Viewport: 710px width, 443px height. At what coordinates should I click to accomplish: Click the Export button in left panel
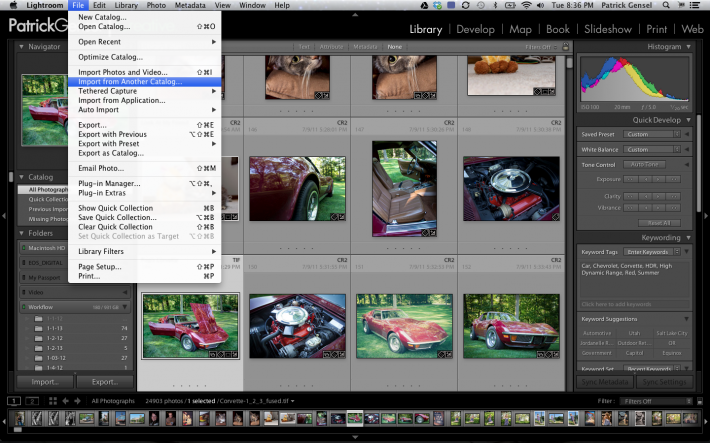(x=105, y=382)
